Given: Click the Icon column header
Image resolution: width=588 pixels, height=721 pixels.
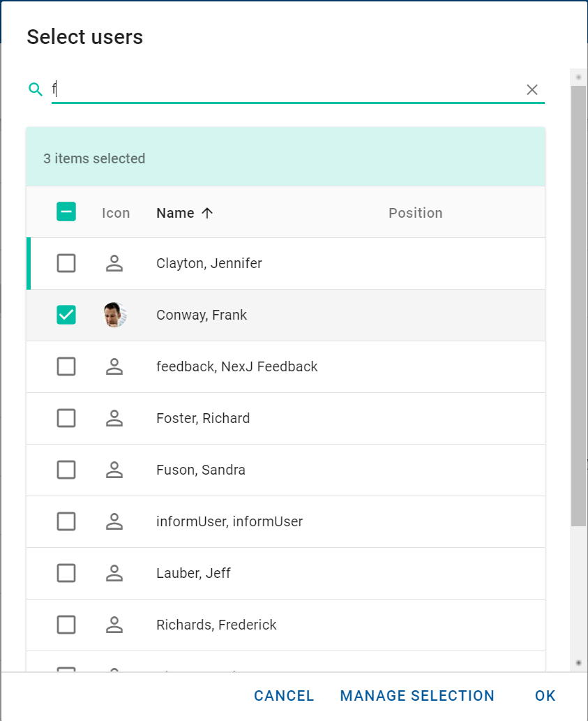Looking at the screenshot, I should pyautogui.click(x=116, y=213).
